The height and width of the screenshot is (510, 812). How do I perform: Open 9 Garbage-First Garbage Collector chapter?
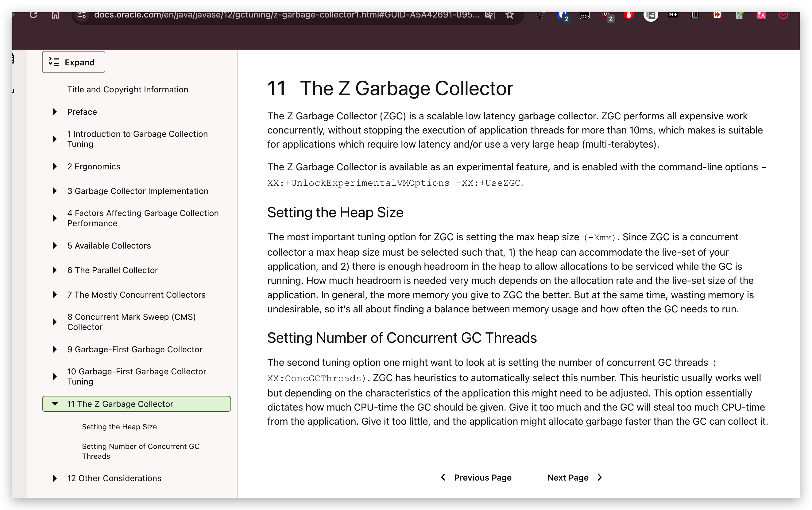(134, 350)
